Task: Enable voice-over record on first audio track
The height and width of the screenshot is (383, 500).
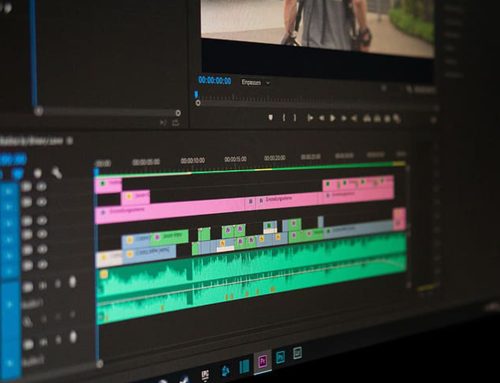Action: (73, 282)
